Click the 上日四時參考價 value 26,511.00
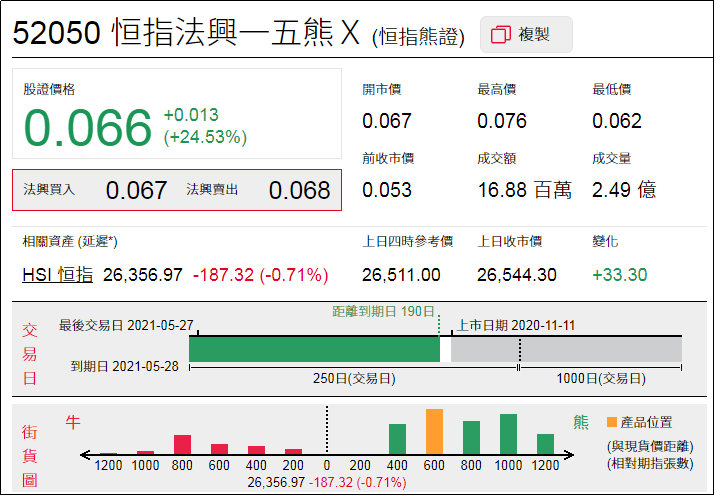This screenshot has width=715, height=496. [401, 275]
